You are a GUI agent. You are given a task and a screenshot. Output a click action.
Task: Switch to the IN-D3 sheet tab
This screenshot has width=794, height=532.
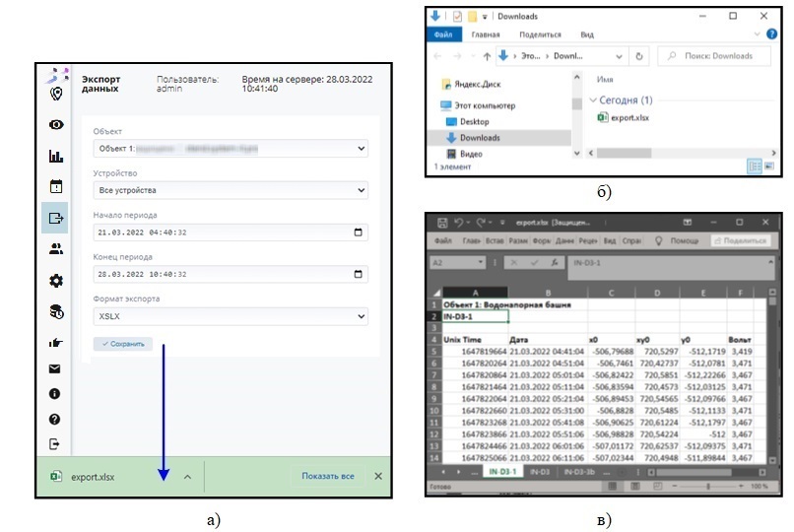pyautogui.click(x=538, y=474)
